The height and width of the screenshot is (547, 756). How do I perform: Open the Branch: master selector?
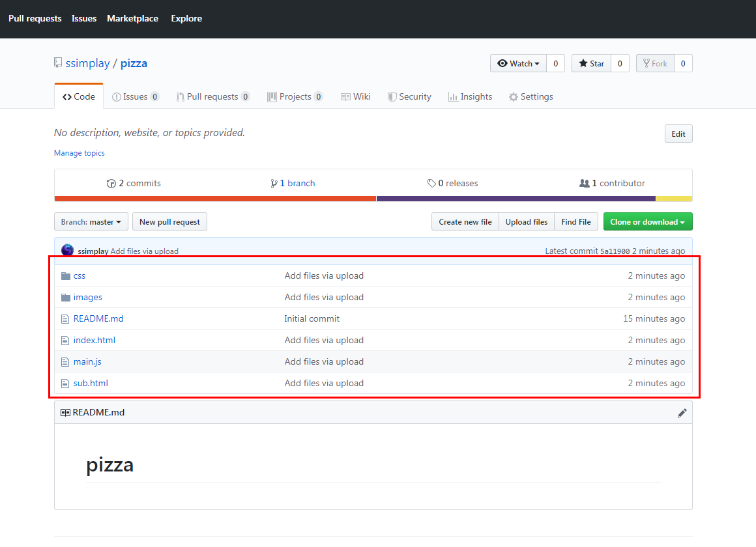coord(91,221)
